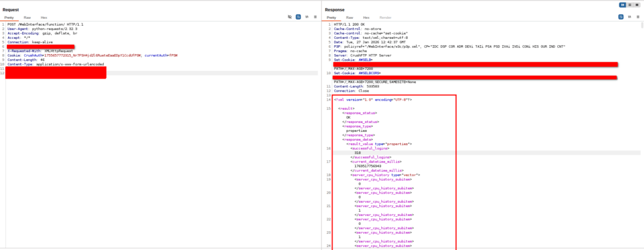644x250 pixels.
Task: Click the application/x-www-form-urlencoded Content-Type line
Action: pyautogui.click(x=55, y=65)
